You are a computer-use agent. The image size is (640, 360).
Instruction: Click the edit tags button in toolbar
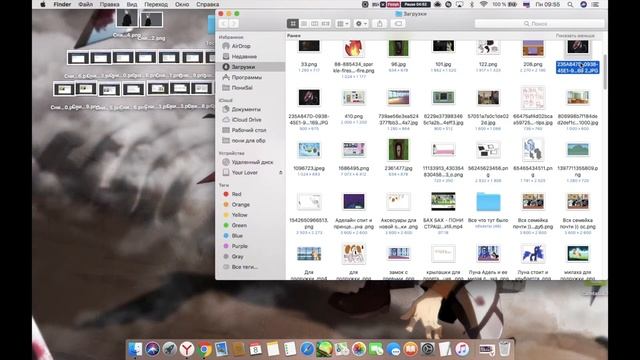[398, 24]
